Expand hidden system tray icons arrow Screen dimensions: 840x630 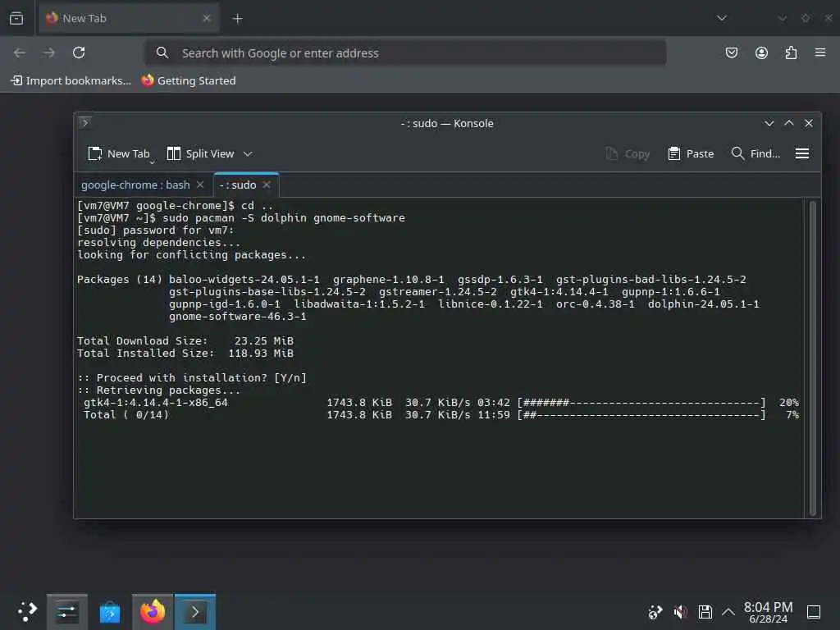coord(728,611)
